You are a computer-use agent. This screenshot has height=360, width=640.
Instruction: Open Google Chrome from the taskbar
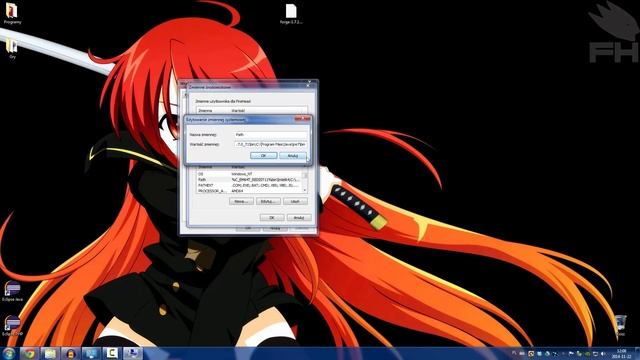tap(29, 353)
